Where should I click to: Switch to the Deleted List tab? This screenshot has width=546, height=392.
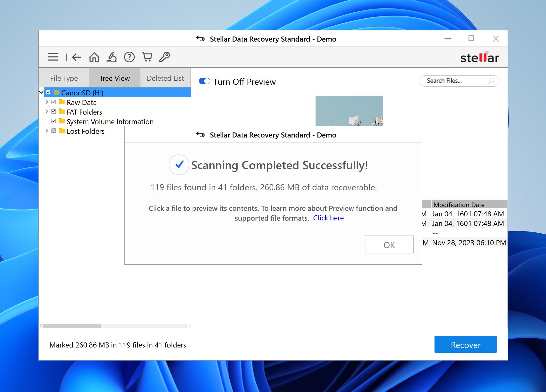click(165, 78)
